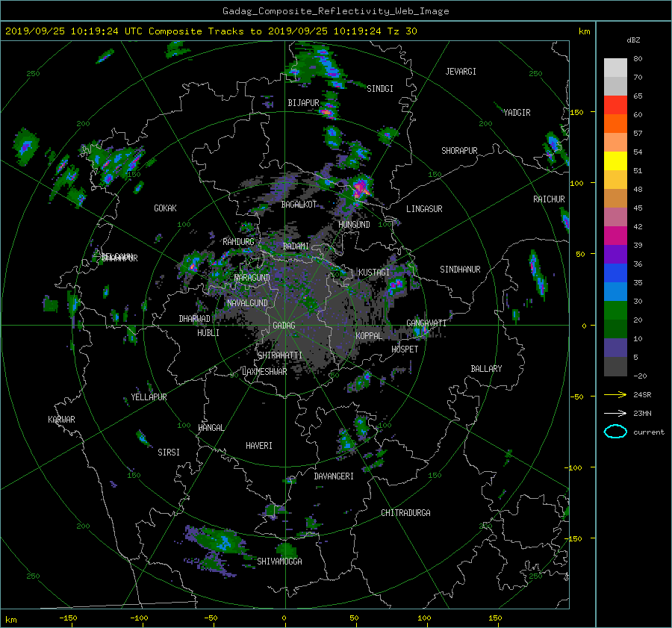Click the storm cell east of Kustagi
Screen dimensions: 672x628
click(396, 285)
